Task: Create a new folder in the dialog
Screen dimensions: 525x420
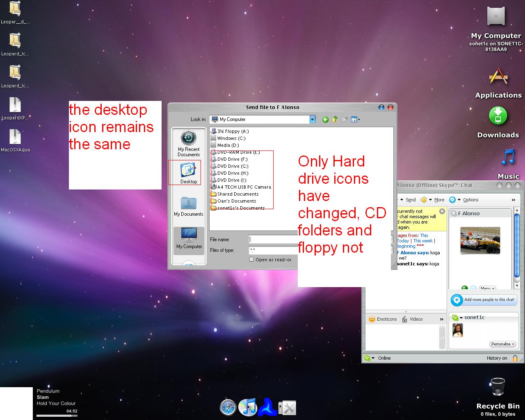Action: point(345,119)
